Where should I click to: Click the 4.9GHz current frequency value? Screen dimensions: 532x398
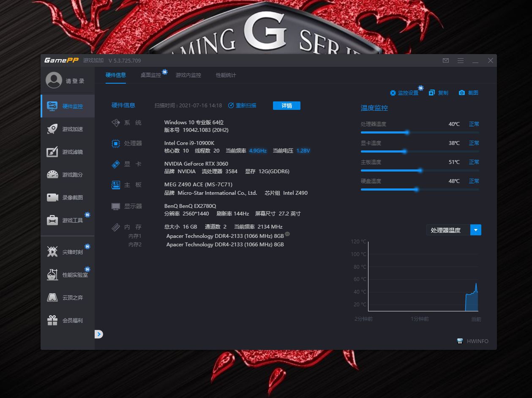point(258,151)
